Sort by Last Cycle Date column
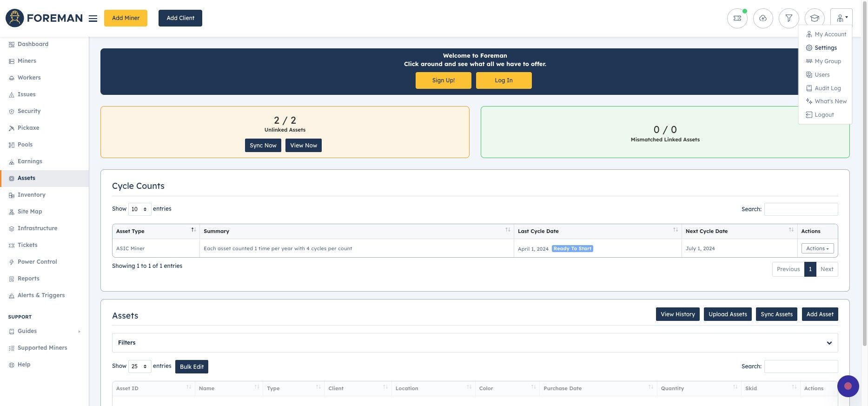The width and height of the screenshot is (868, 406). point(597,231)
